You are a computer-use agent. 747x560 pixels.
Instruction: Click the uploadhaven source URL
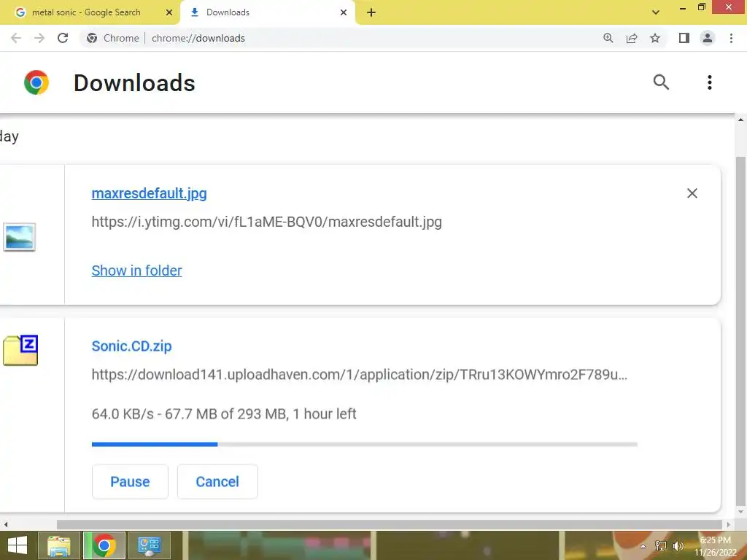[359, 375]
